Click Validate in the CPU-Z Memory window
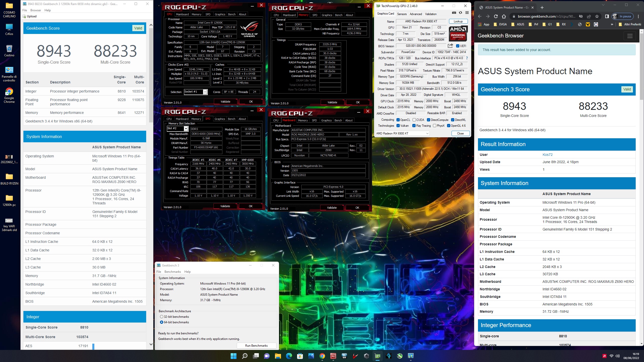 pos(332,102)
